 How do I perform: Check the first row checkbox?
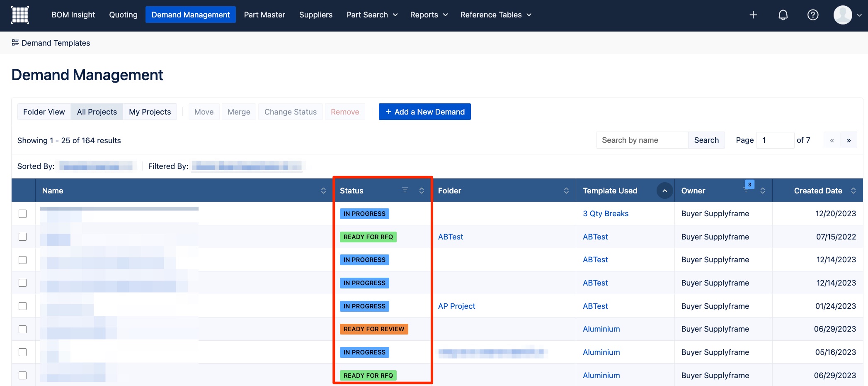[x=23, y=214]
